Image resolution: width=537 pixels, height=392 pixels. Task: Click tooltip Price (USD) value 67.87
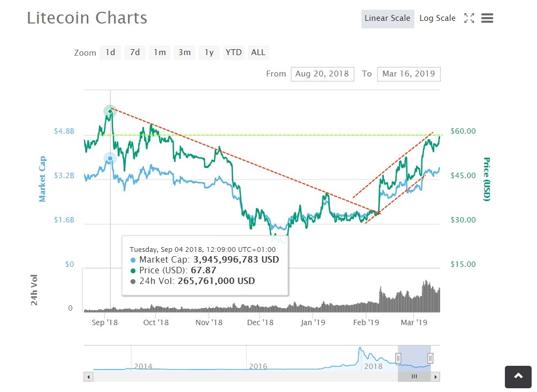click(x=203, y=271)
